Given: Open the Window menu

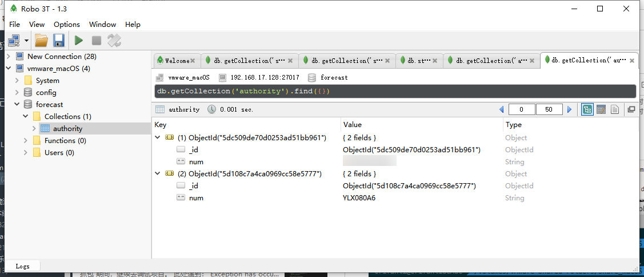Looking at the screenshot, I should pos(103,24).
